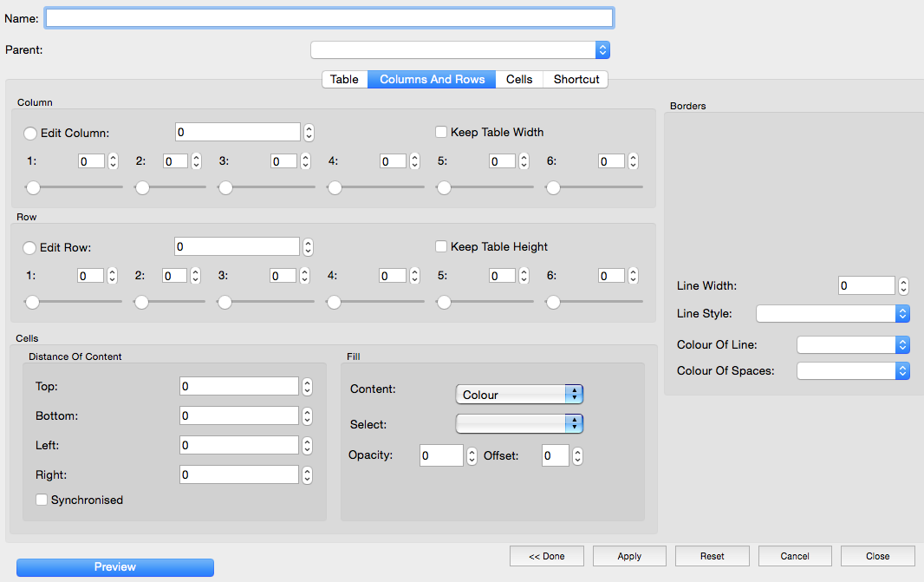Click the Opacity stepper arrows
This screenshot has height=582, width=924.
pos(472,456)
